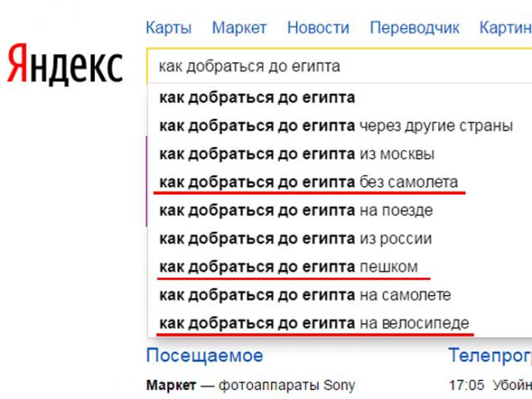
Task: Open the Посещаемое heading link
Action: tap(204, 356)
